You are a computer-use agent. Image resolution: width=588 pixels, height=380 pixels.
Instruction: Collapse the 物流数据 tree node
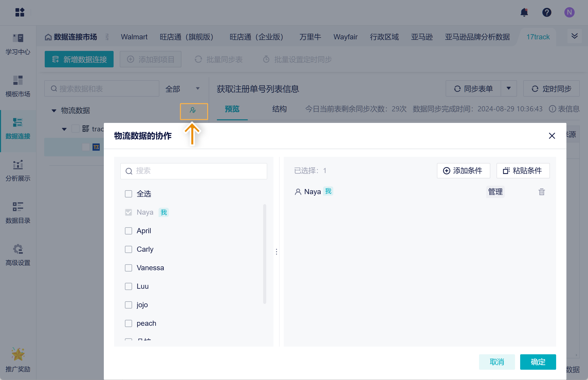point(54,111)
